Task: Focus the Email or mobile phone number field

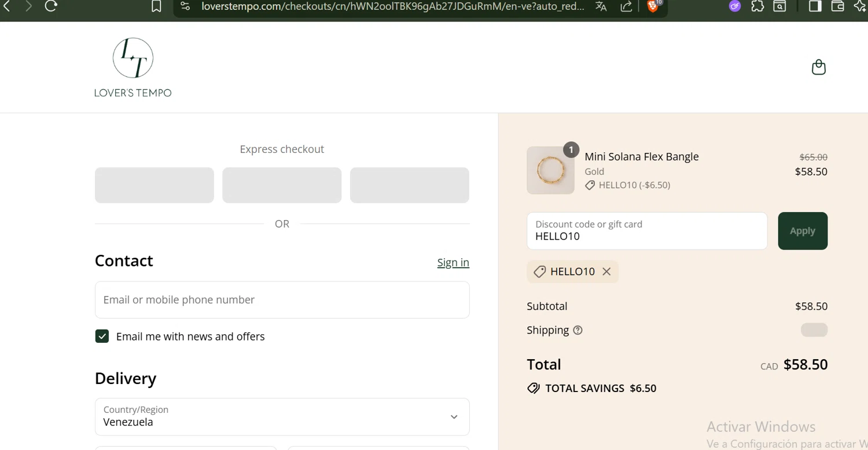Action: click(x=282, y=300)
